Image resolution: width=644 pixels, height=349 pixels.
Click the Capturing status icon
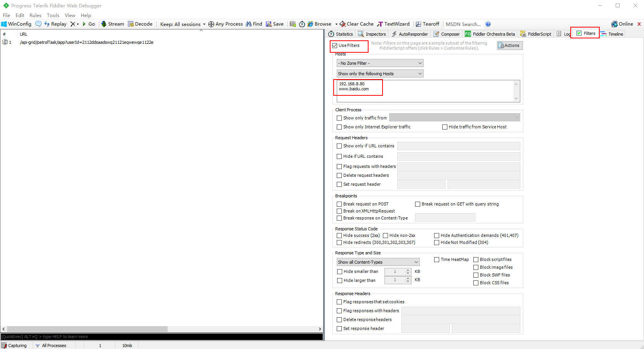[x=4, y=346]
